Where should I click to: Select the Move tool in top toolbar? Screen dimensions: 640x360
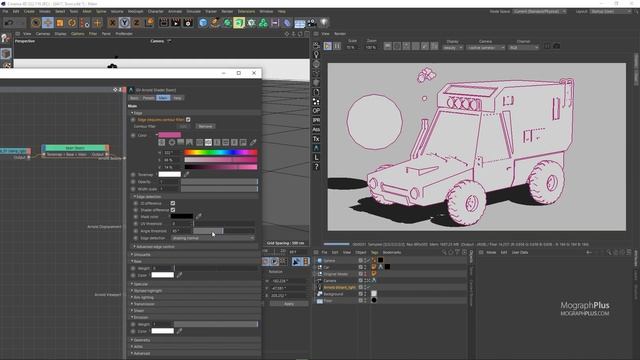(x=48, y=23)
